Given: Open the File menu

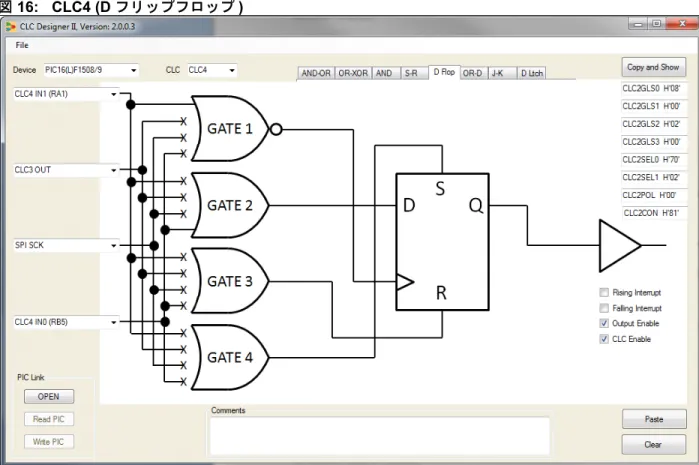Looking at the screenshot, I should click(22, 45).
